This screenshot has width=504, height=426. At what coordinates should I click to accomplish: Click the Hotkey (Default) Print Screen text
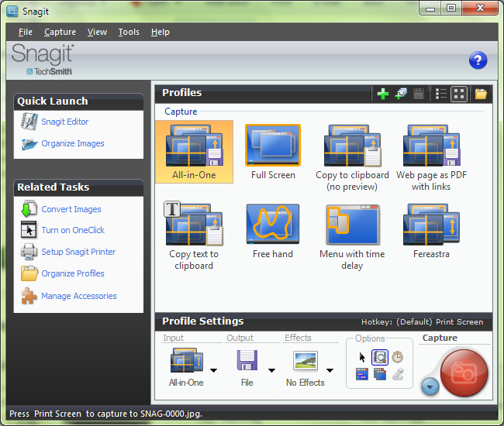[x=422, y=321]
